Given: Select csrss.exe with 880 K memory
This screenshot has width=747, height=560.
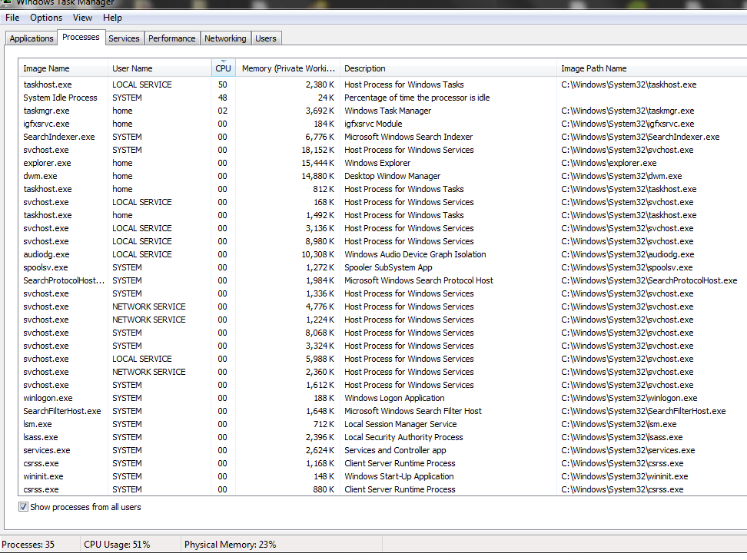Looking at the screenshot, I should pos(383,489).
